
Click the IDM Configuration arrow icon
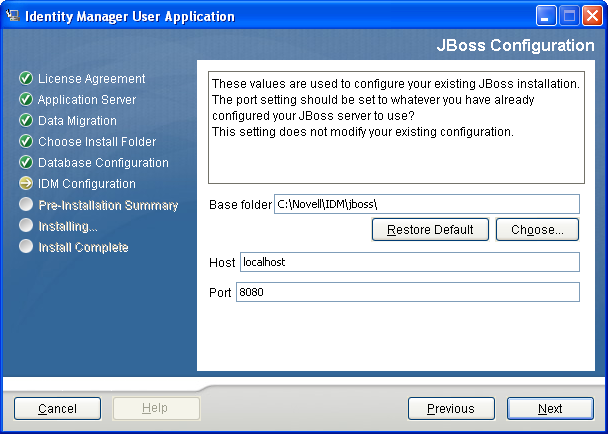point(26,183)
